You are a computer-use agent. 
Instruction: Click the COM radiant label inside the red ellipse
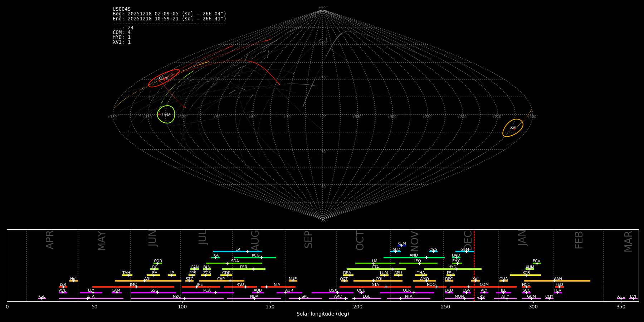point(163,78)
